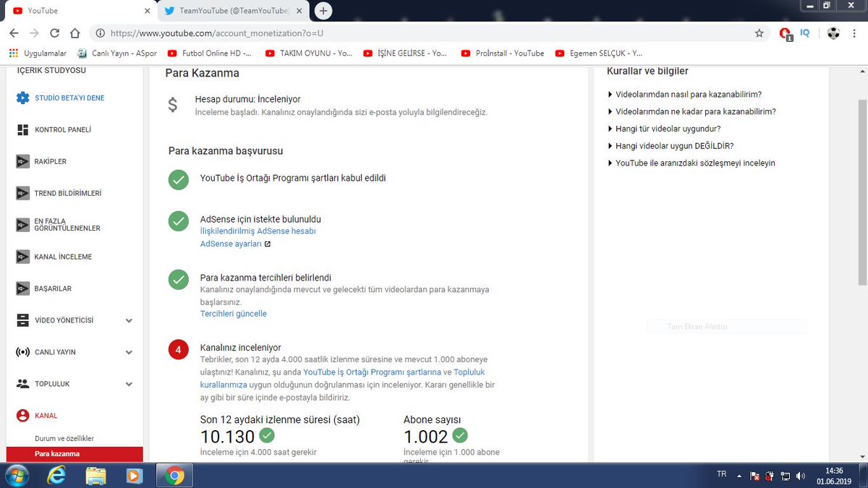Click the Kanal İnceleme sidebar icon
This screenshot has height=488, width=868.
click(x=22, y=257)
